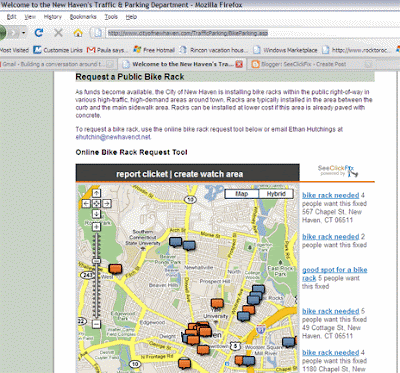Image resolution: width=400 pixels, height=373 pixels.
Task: Open the back-history dropdown arrow
Action: 23,33
